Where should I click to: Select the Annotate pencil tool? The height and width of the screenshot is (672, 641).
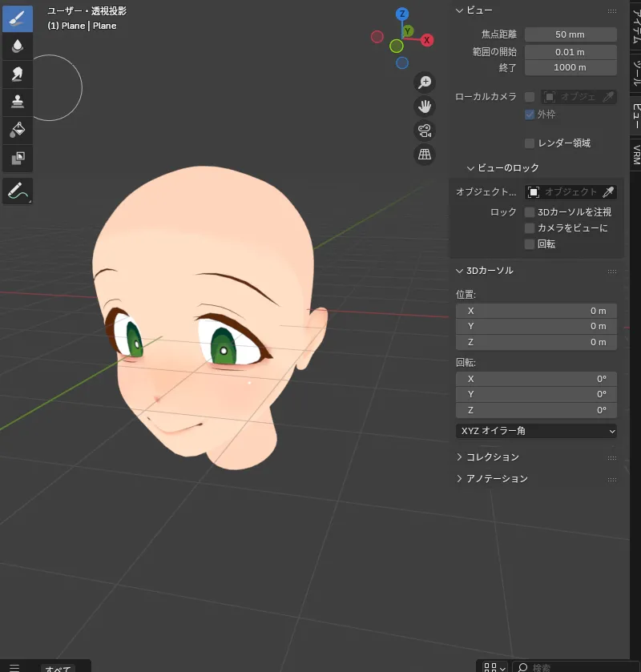18,191
